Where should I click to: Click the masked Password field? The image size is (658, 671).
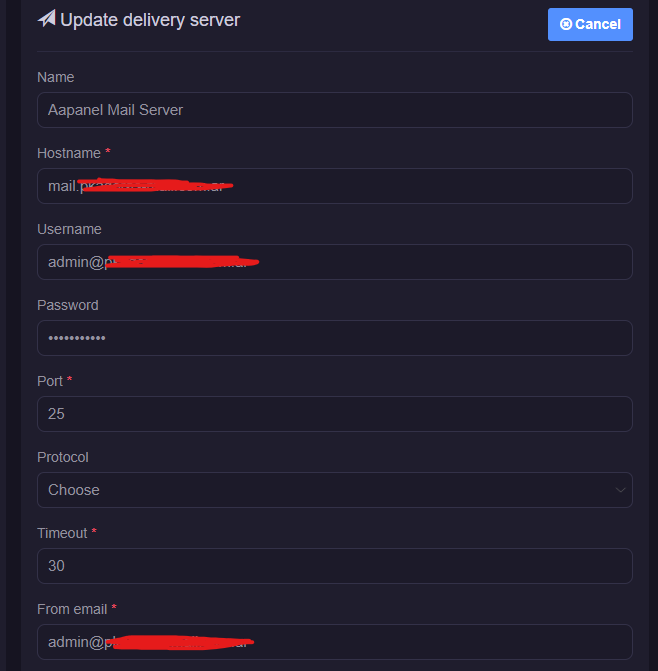(x=334, y=338)
